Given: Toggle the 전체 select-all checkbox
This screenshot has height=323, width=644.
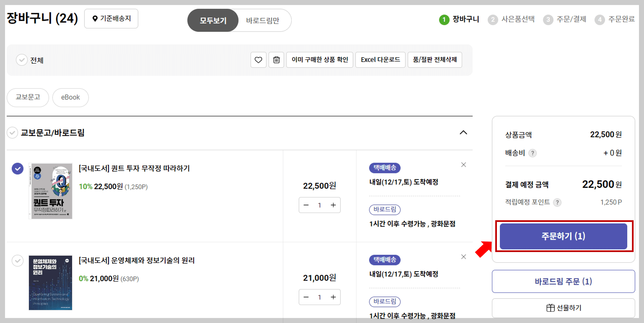Looking at the screenshot, I should point(21,60).
